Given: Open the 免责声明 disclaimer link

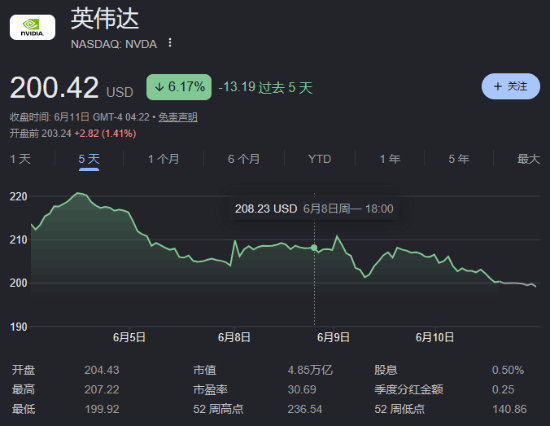Looking at the screenshot, I should click(x=178, y=117).
